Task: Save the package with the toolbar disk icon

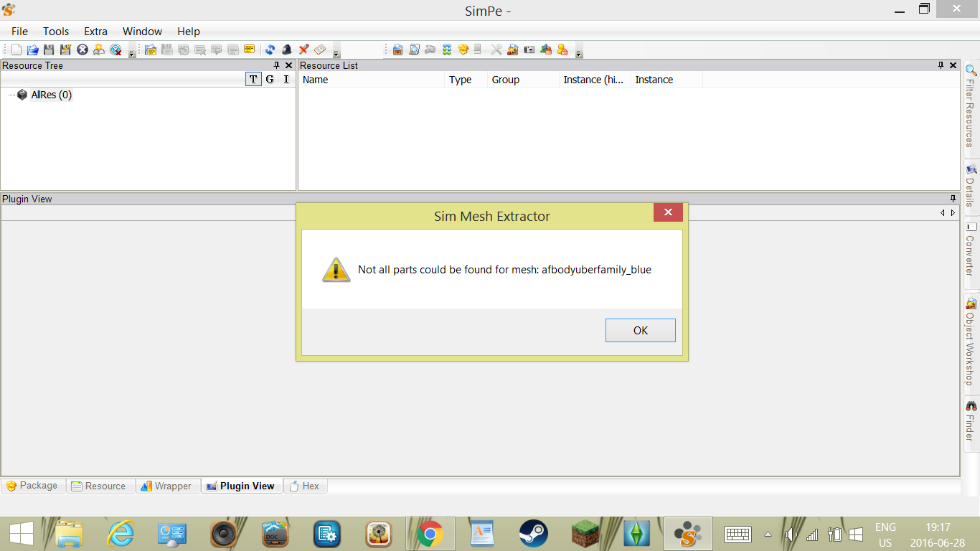Action: click(x=49, y=50)
